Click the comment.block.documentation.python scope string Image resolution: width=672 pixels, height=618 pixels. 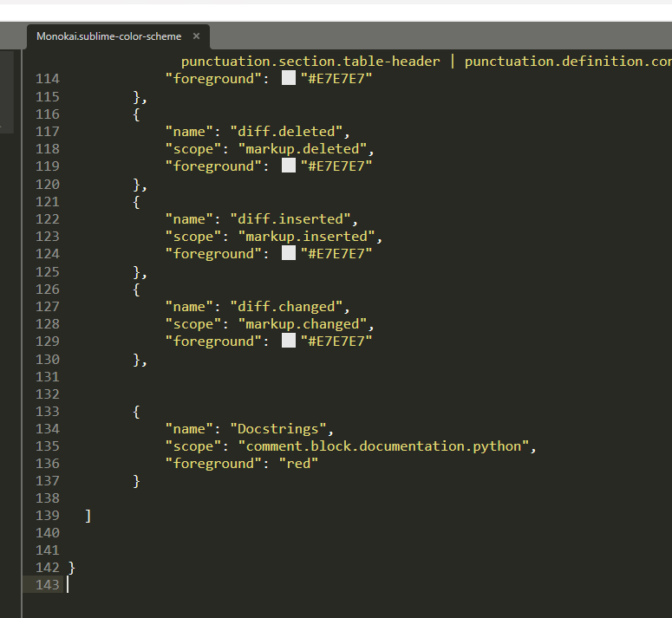(x=387, y=446)
